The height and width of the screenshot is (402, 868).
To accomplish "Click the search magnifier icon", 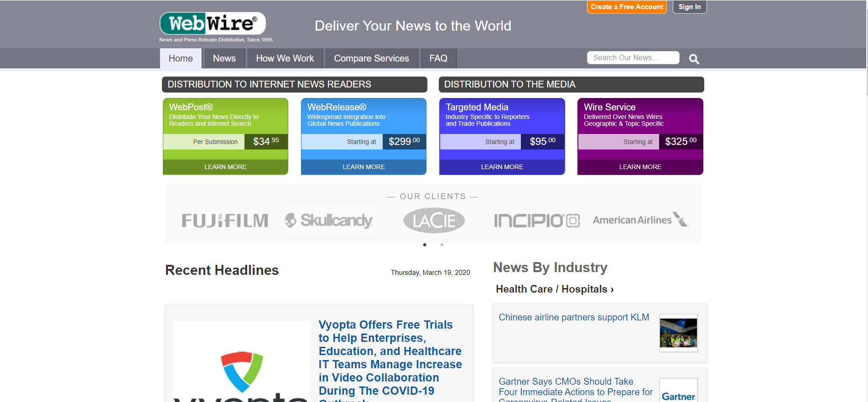I will [x=694, y=59].
